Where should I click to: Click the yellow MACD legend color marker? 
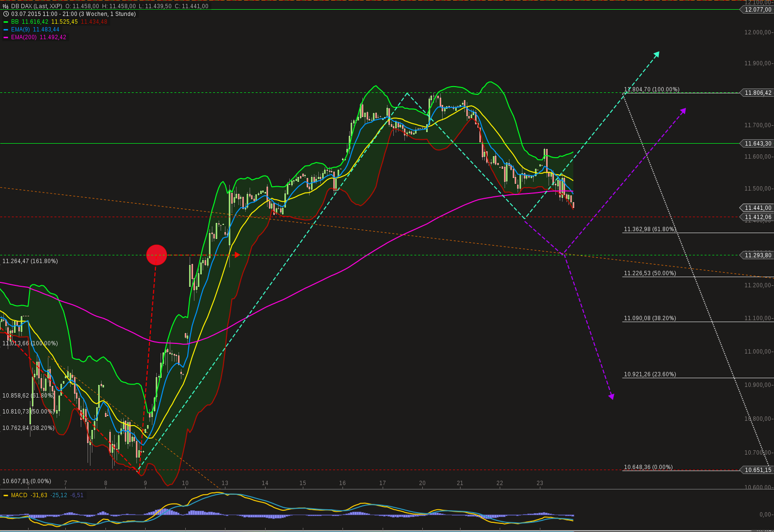click(x=6, y=495)
